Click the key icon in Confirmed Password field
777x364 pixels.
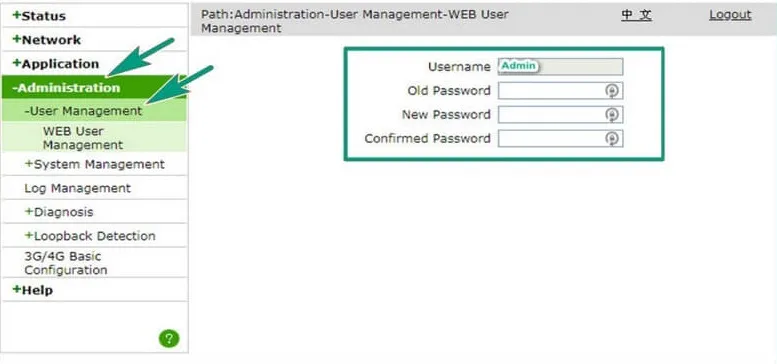click(x=612, y=138)
